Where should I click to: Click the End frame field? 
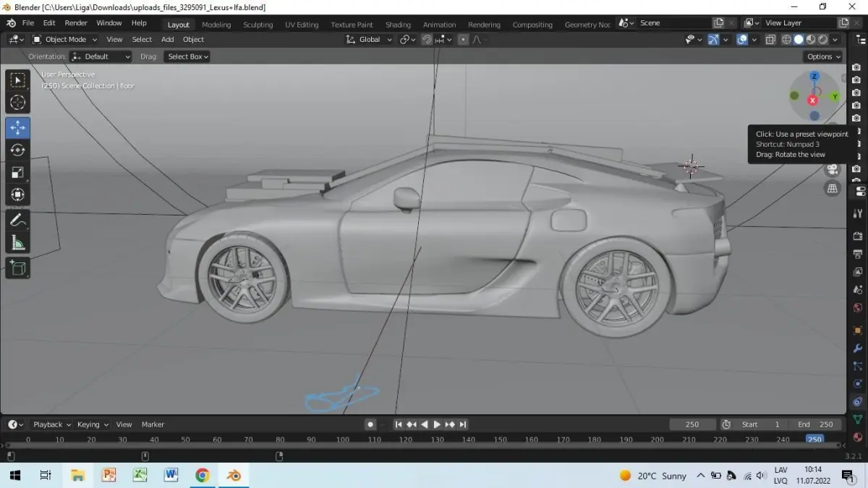click(x=816, y=424)
